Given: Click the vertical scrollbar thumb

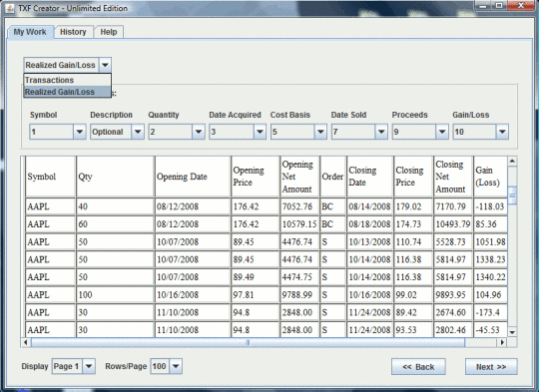Looking at the screenshot, I should click(x=512, y=196).
